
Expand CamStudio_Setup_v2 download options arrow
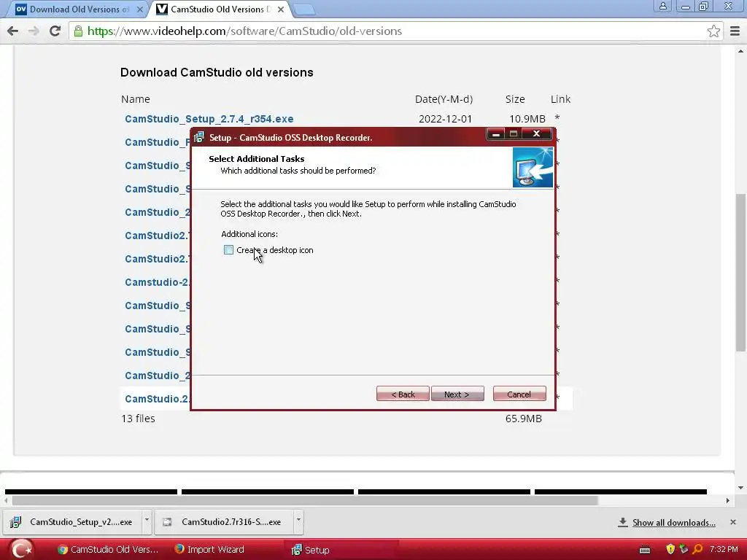tap(147, 519)
